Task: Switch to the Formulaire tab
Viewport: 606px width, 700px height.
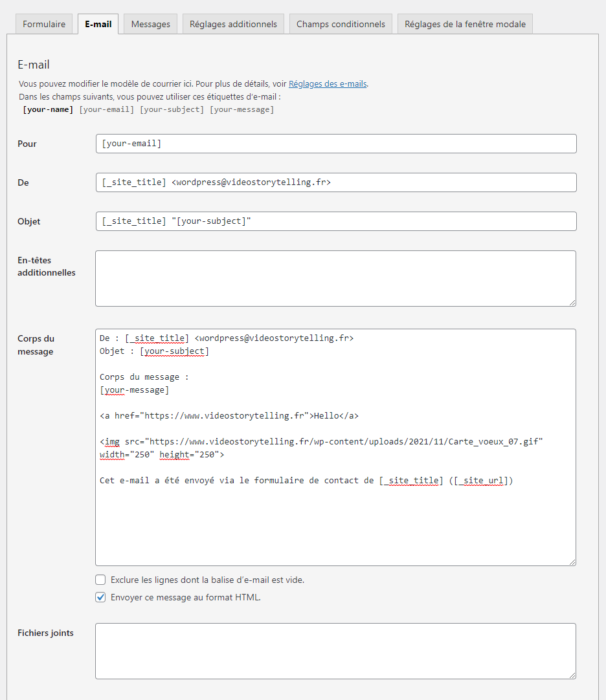Action: coord(44,24)
